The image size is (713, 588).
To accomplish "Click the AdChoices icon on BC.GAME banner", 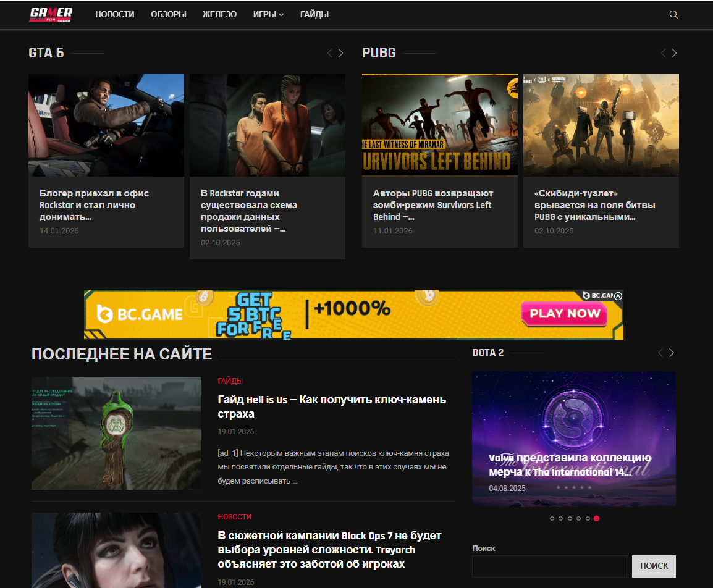I will 618,296.
